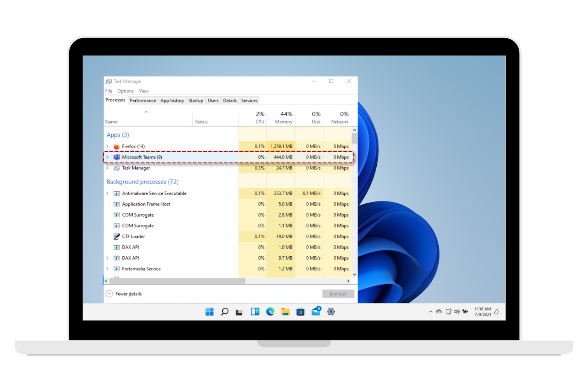
Task: Click the taskbar clock showing 11:38 AM
Action: (x=483, y=312)
